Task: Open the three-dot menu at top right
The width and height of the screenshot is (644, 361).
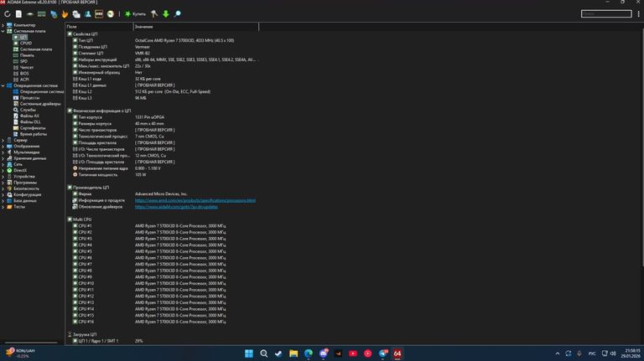Action: pos(639,14)
